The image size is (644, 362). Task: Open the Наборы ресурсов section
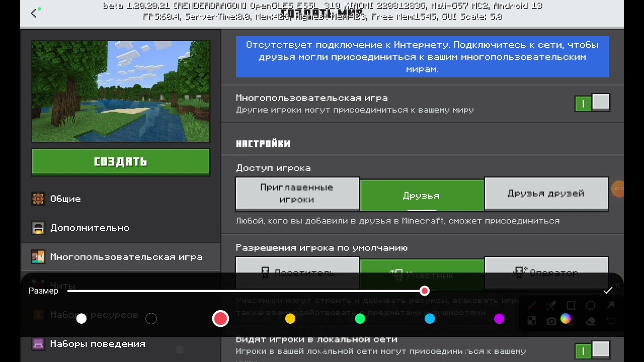point(121,315)
